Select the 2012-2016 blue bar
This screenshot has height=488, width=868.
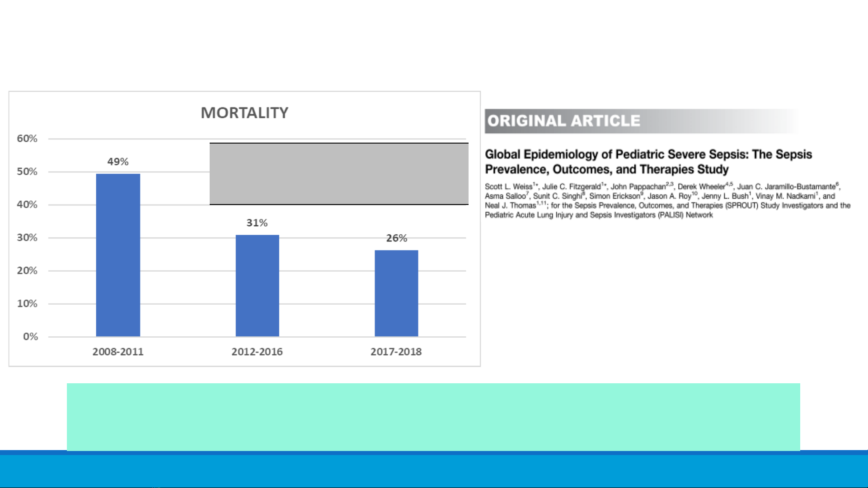click(x=257, y=286)
